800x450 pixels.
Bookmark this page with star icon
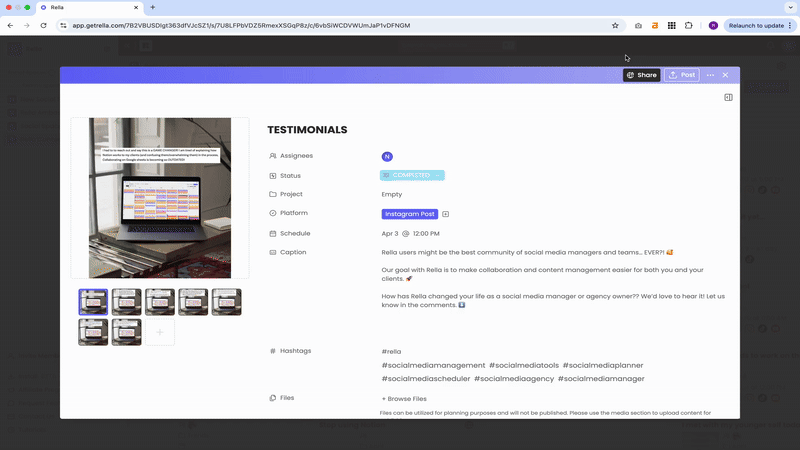[615, 26]
